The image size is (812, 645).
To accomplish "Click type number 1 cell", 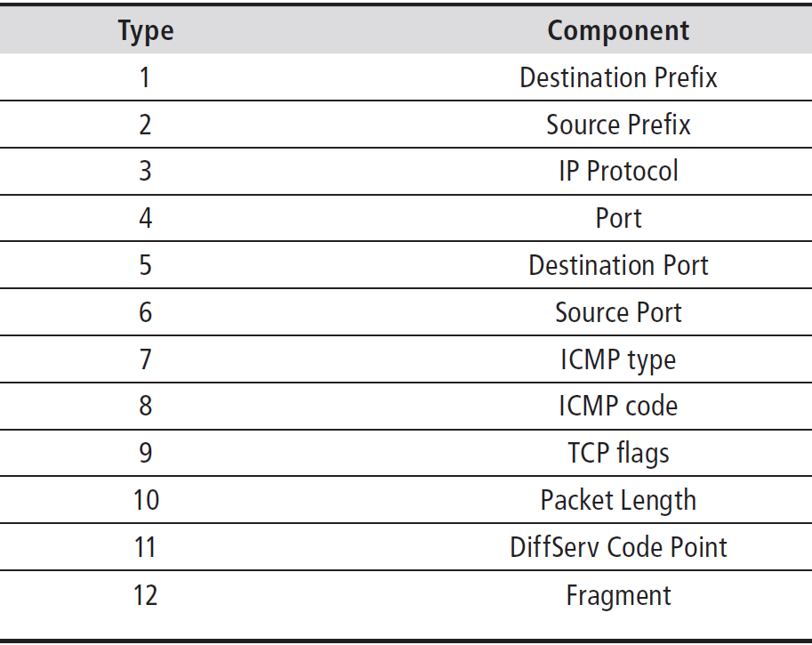I will point(145,78).
